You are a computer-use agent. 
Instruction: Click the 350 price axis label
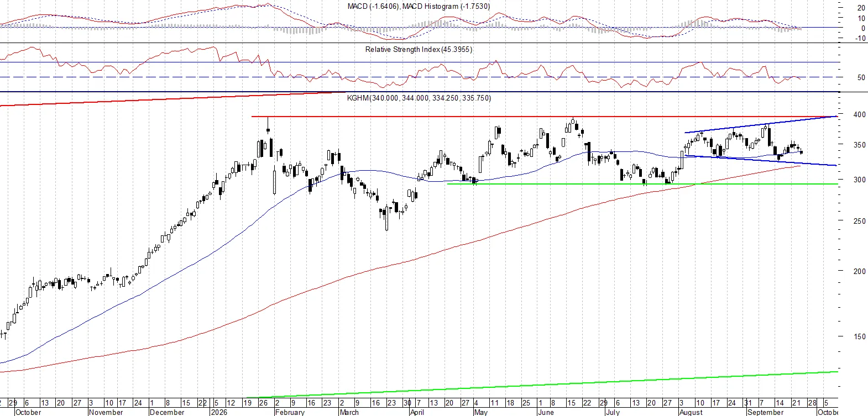(860, 145)
